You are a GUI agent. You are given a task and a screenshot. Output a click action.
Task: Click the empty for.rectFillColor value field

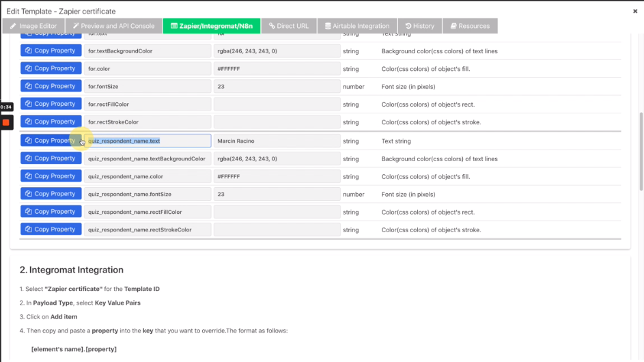point(277,104)
